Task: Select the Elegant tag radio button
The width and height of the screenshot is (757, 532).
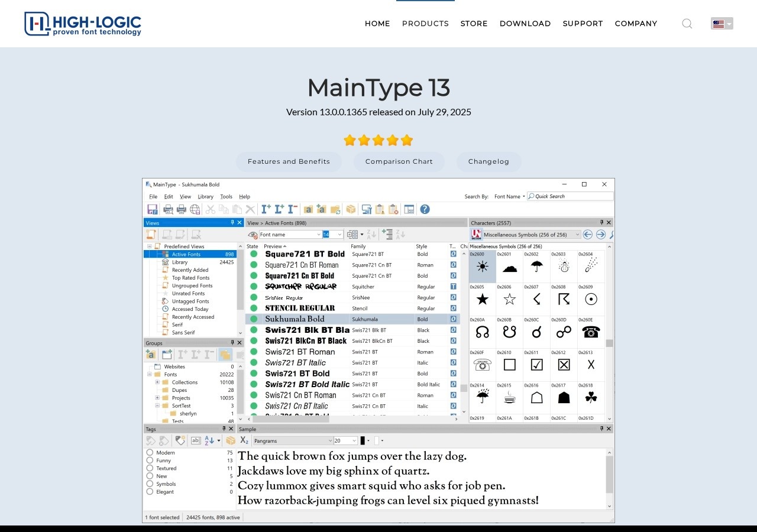Action: pos(150,491)
